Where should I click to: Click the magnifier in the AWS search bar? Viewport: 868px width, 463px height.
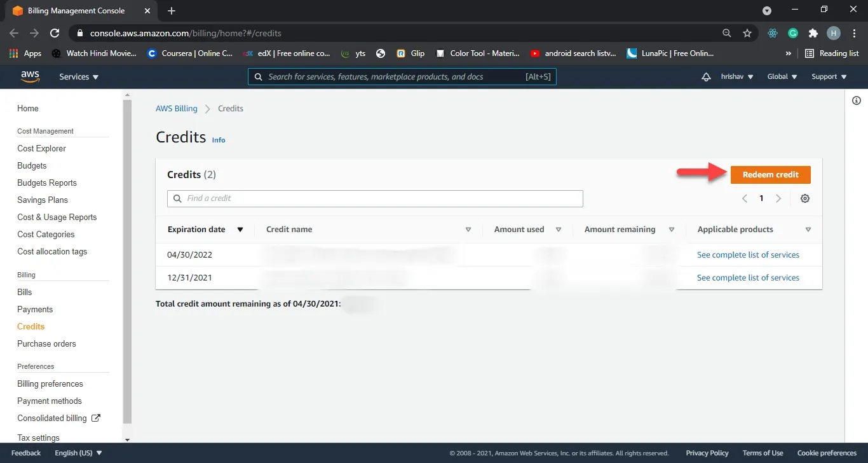click(x=258, y=76)
